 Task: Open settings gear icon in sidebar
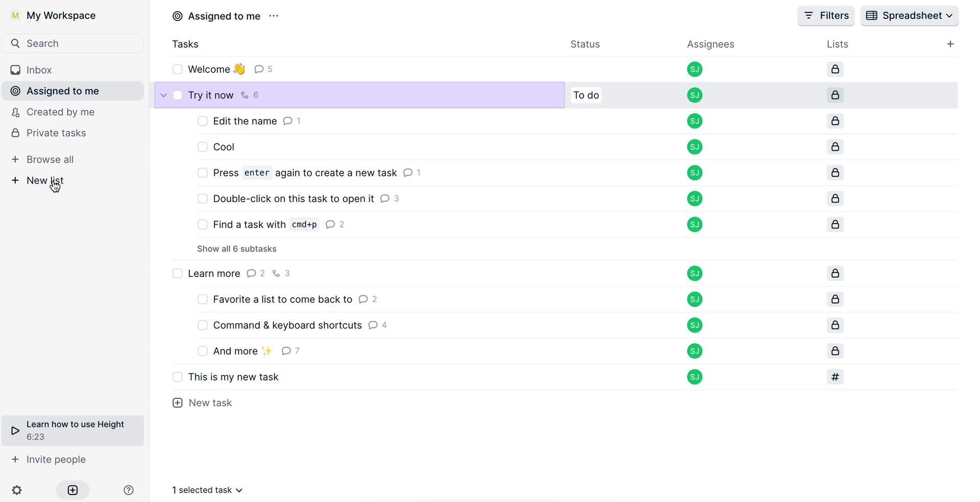17,490
